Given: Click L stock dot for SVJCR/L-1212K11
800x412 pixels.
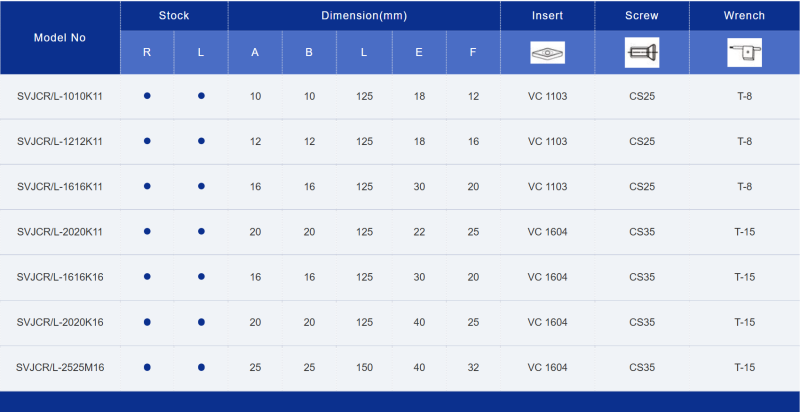Looking at the screenshot, I should click(x=201, y=141).
